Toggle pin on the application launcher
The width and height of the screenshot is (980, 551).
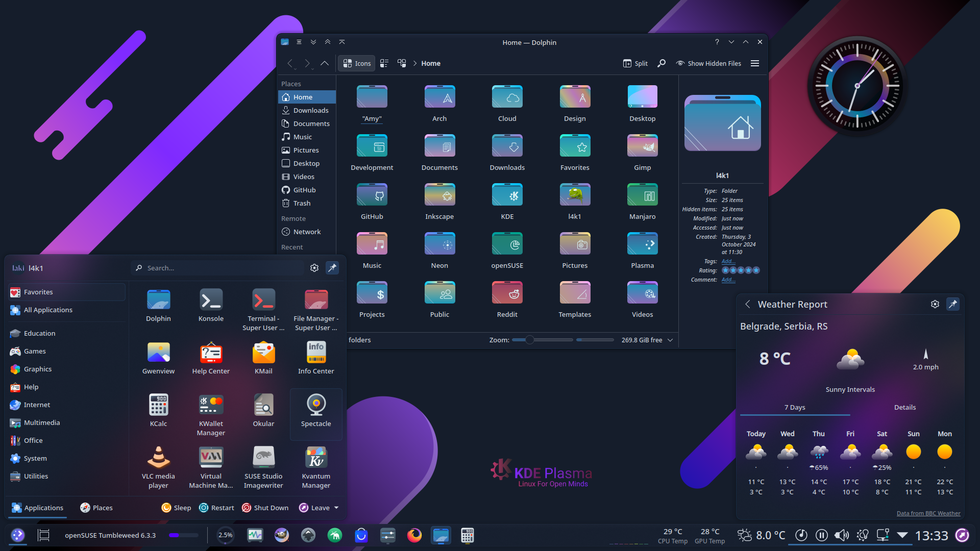point(332,268)
